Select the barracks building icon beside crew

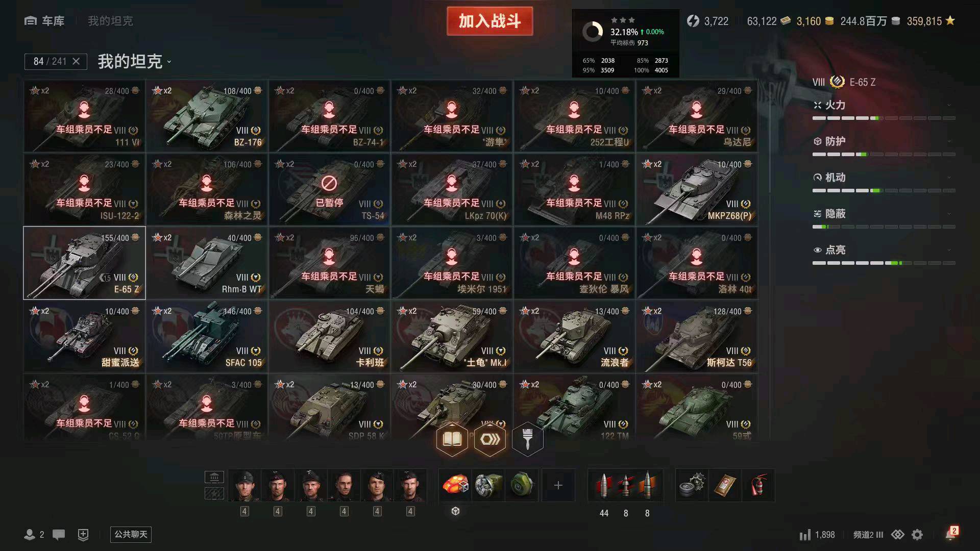[214, 477]
